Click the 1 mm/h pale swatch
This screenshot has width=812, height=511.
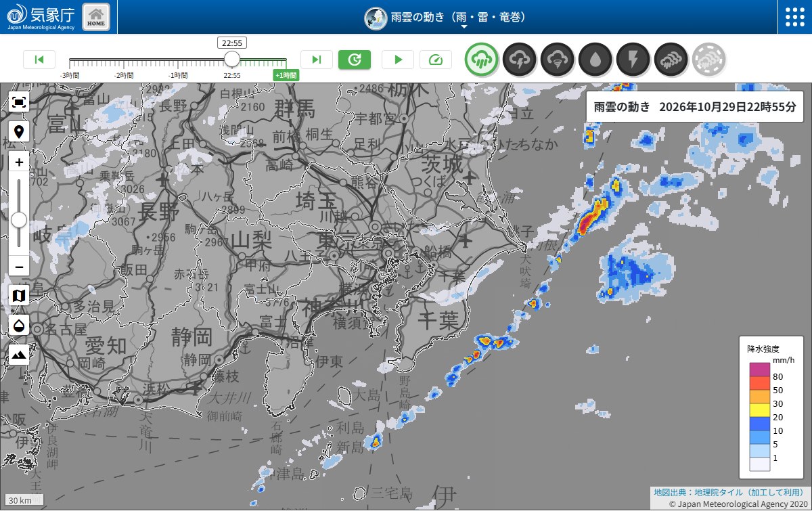759,451
